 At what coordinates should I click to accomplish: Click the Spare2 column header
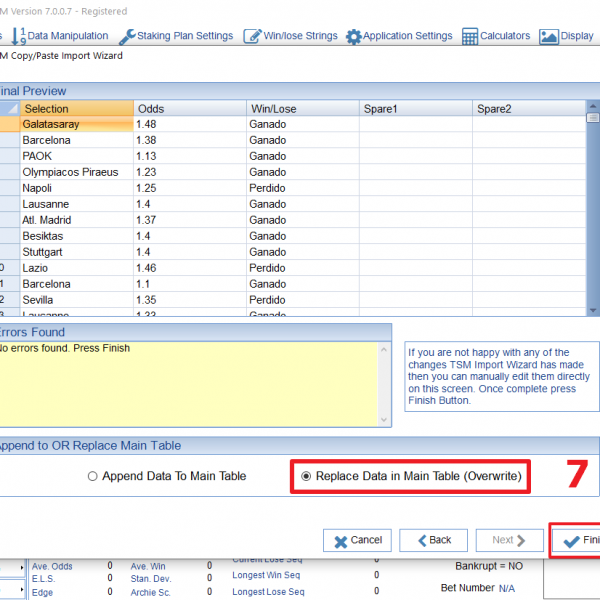(x=529, y=108)
